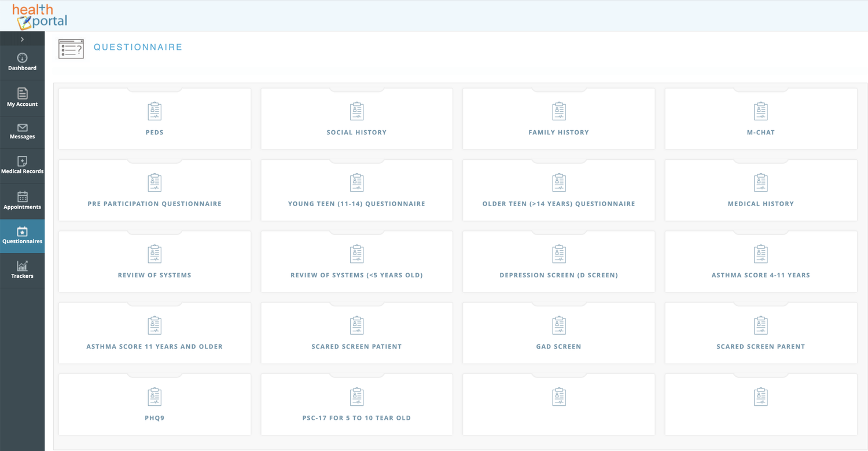Screen dimensions: 868x451
Task: Launch the M-CHAT questionnaire
Action: tap(760, 119)
